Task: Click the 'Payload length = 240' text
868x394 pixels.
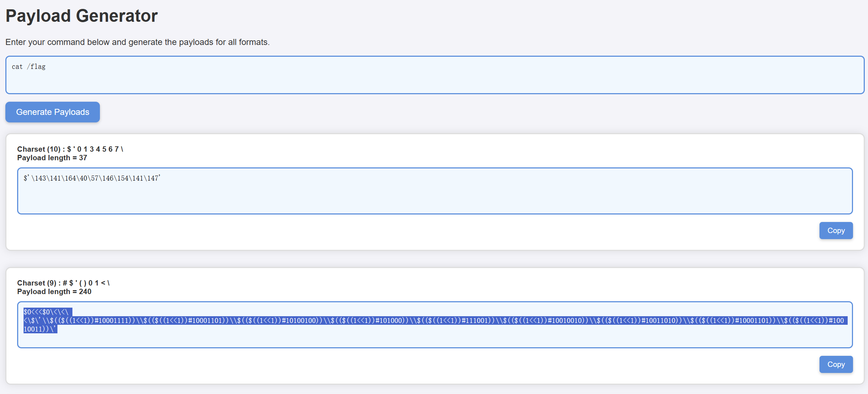Action: click(x=54, y=292)
